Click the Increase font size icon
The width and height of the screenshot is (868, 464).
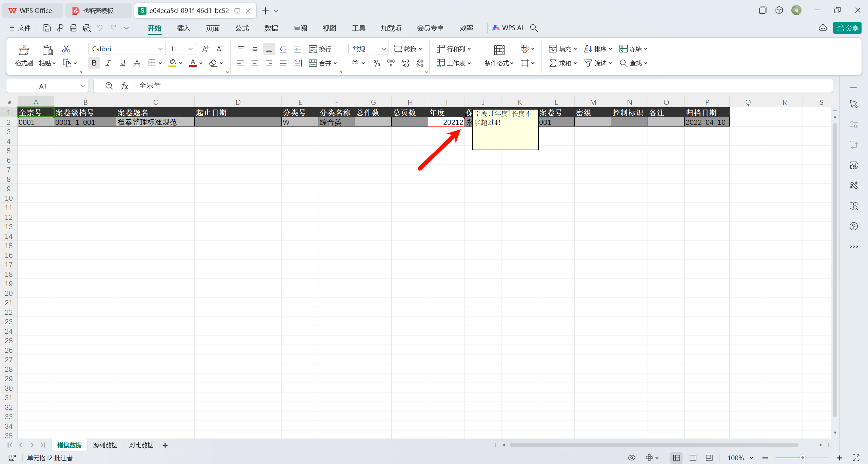click(x=205, y=49)
